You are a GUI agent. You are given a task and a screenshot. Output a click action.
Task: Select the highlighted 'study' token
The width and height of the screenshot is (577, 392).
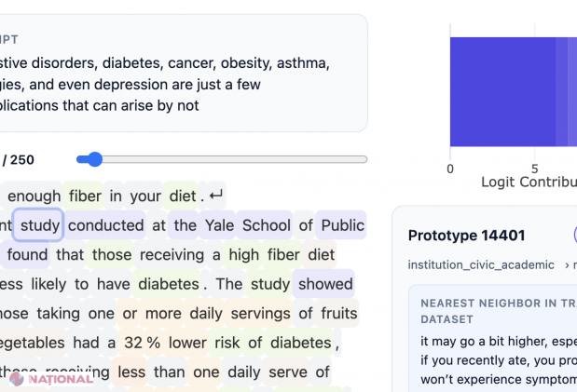click(39, 224)
